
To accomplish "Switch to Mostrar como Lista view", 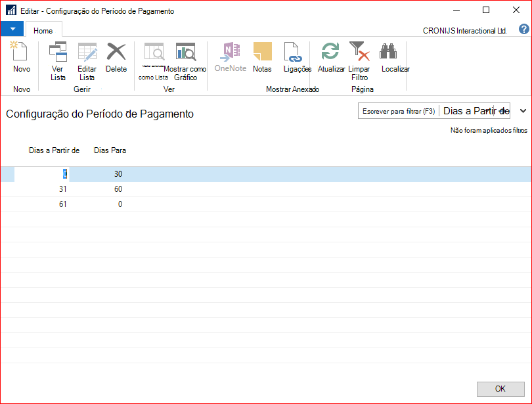I will 153,61.
